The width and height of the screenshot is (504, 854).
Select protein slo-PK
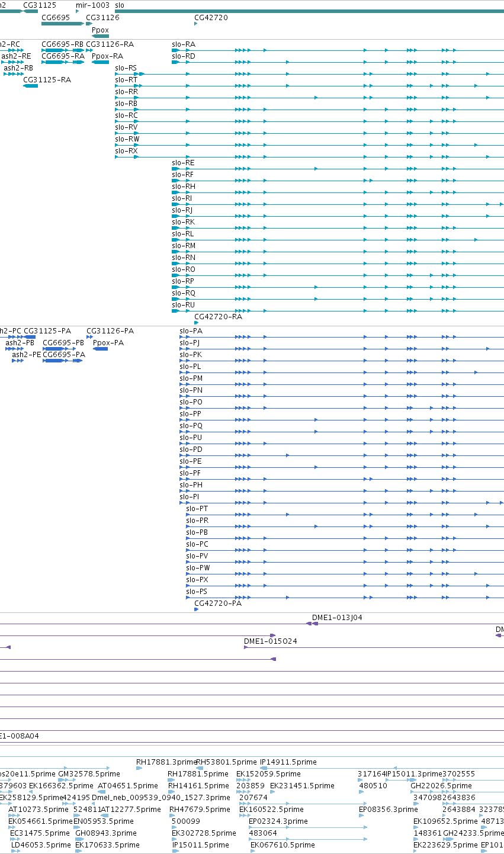point(191,355)
